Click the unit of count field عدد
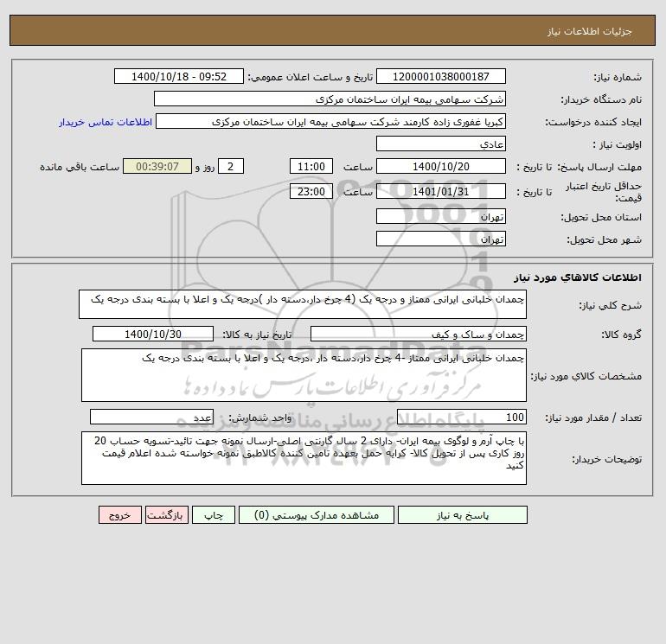The width and height of the screenshot is (666, 644). (x=151, y=417)
